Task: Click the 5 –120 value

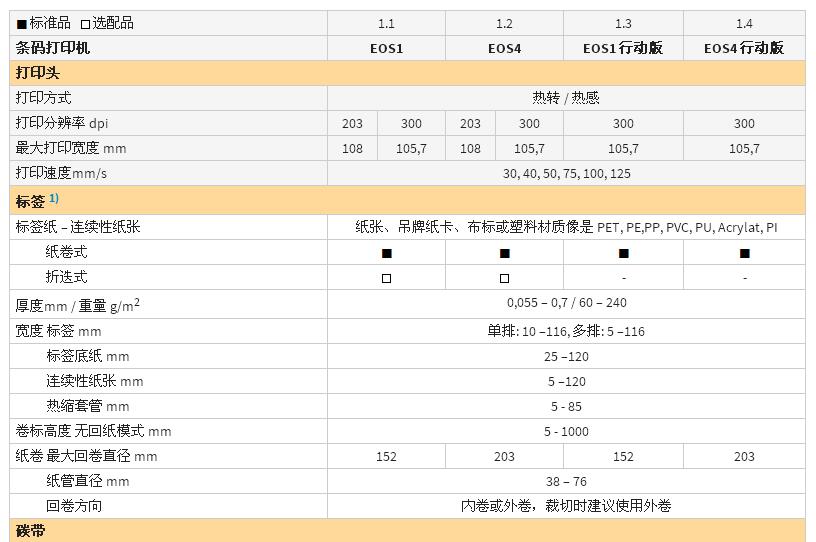Action: pyautogui.click(x=566, y=382)
